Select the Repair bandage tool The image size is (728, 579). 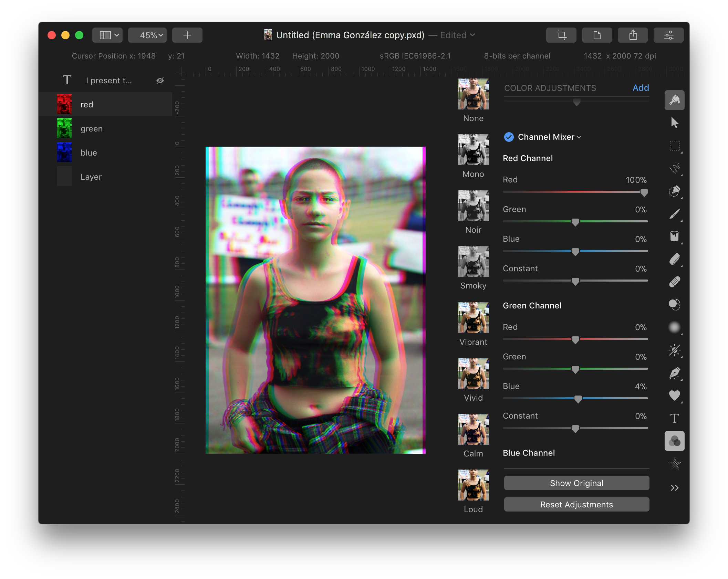click(x=674, y=282)
